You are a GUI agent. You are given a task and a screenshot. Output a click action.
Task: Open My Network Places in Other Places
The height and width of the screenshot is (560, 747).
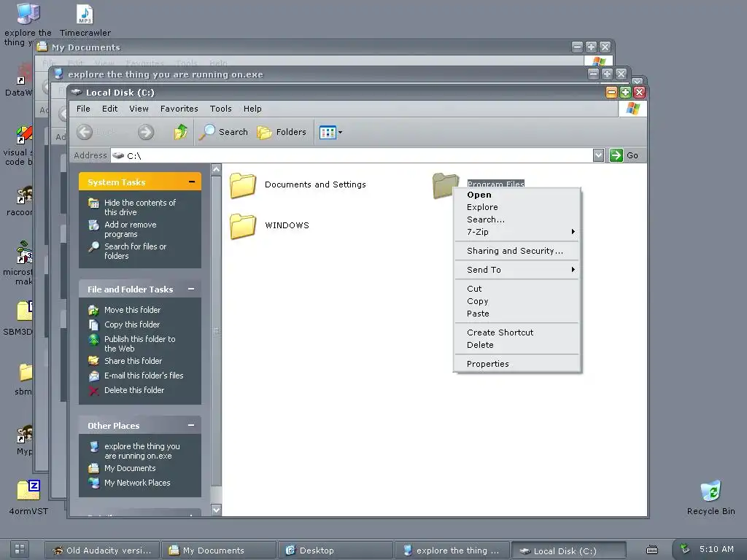[x=137, y=483]
